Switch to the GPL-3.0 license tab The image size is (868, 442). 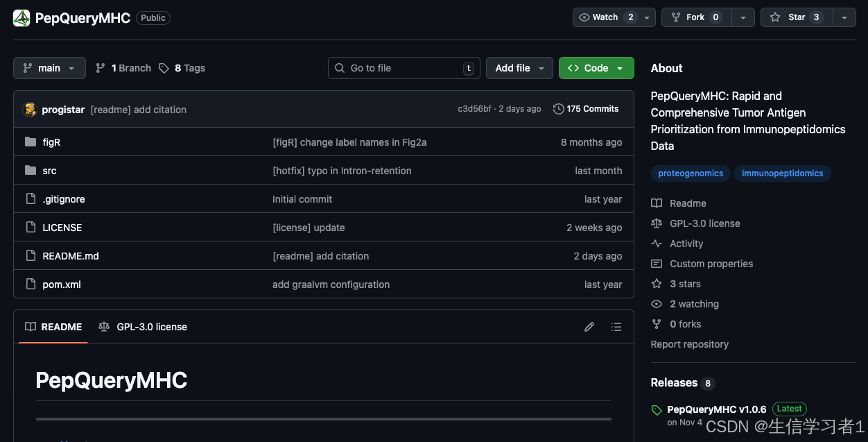[143, 327]
